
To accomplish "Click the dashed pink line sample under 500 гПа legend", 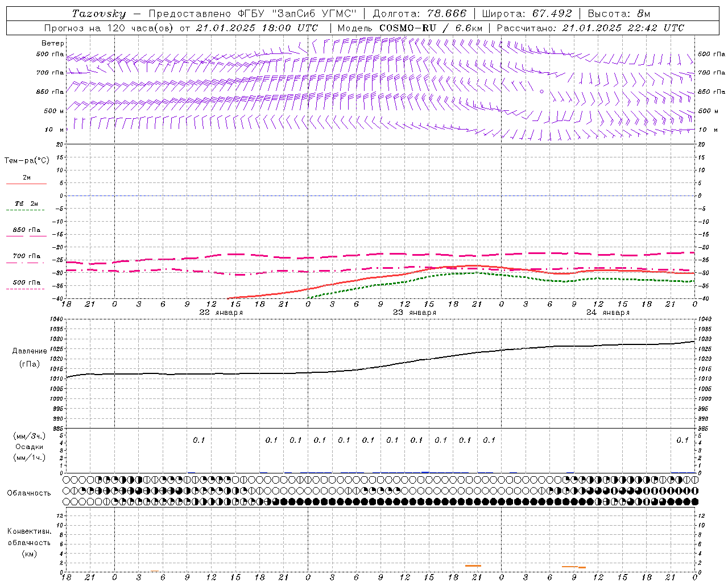I will click(26, 289).
